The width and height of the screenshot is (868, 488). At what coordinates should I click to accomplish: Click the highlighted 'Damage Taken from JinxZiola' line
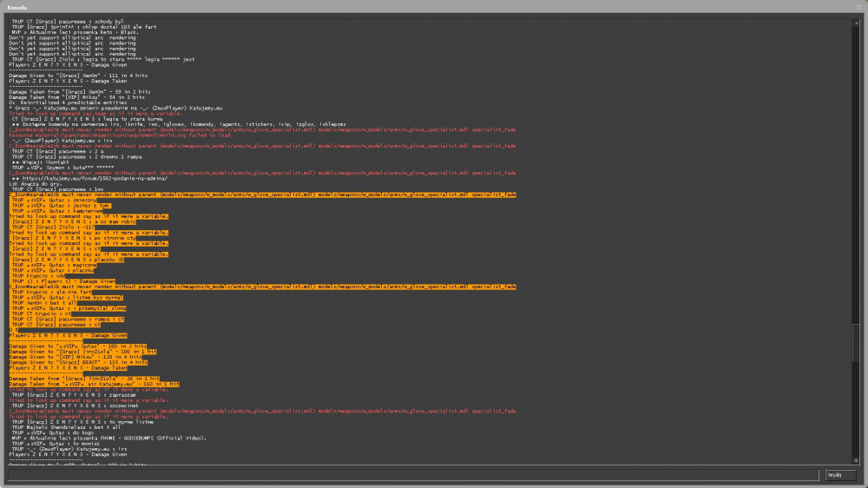click(x=84, y=379)
